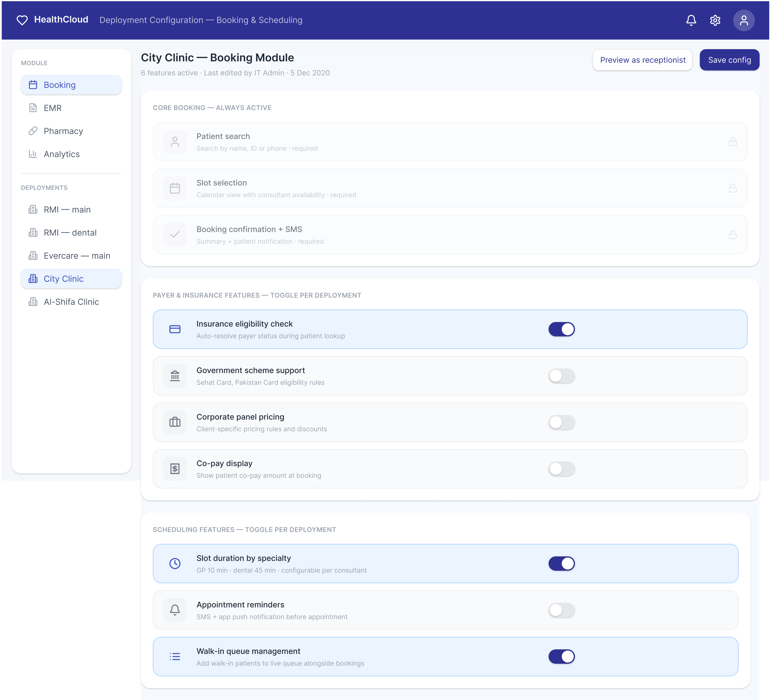771x700 pixels.
Task: Click 'GP 10 min · dental 45 min' description
Action: [x=281, y=570]
